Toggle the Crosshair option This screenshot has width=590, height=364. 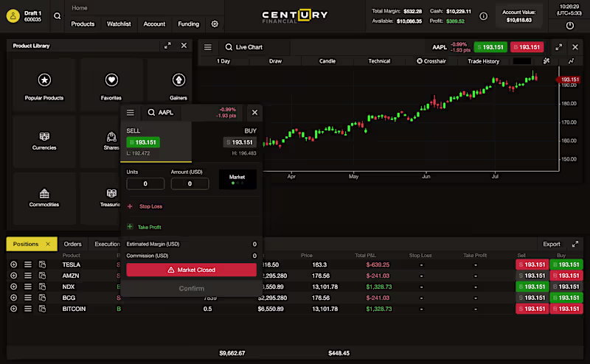[x=431, y=61]
